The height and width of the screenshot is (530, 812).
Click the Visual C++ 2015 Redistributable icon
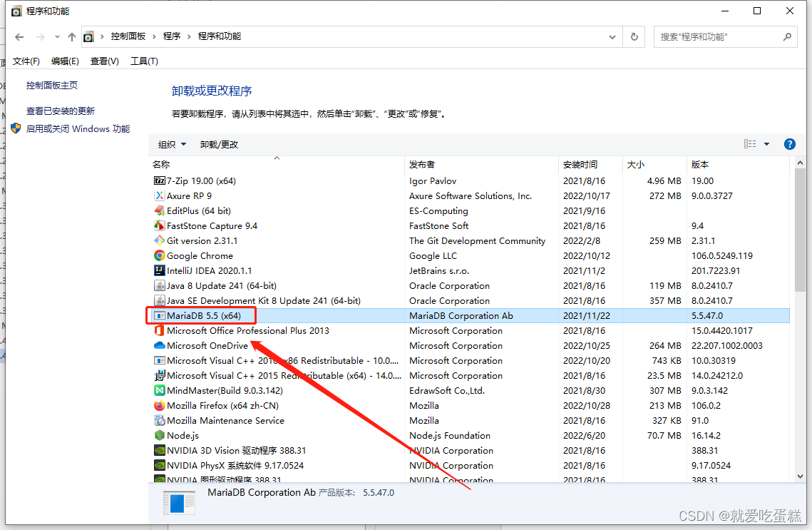pos(160,376)
